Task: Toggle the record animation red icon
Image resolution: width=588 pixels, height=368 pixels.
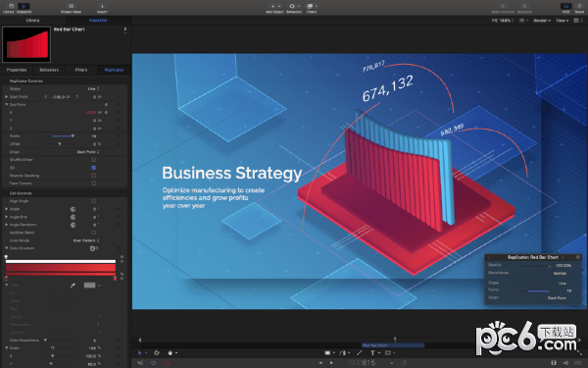Action: (x=167, y=363)
